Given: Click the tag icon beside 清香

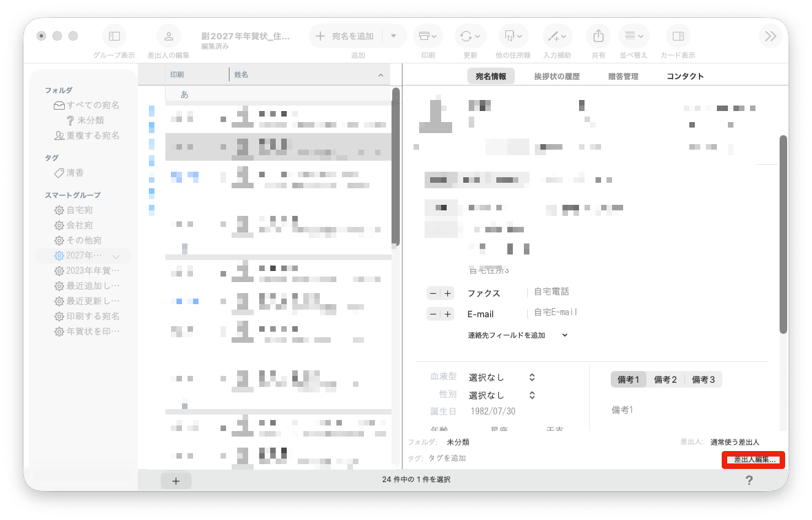Looking at the screenshot, I should coord(59,173).
